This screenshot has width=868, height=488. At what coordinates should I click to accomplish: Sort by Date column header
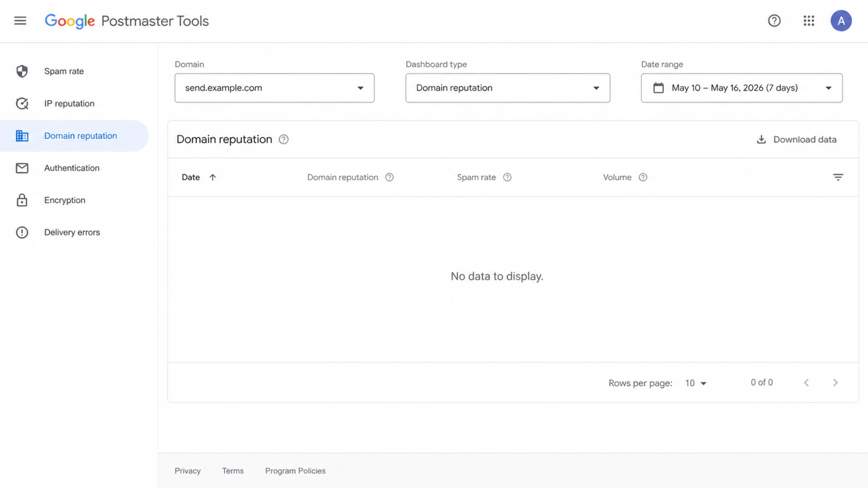(x=191, y=177)
